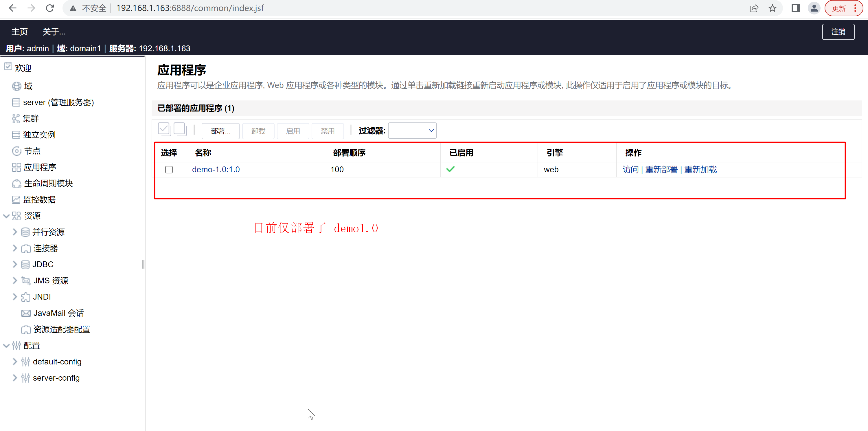Open the 主页 menu item
The height and width of the screenshot is (431, 868).
[x=20, y=32]
